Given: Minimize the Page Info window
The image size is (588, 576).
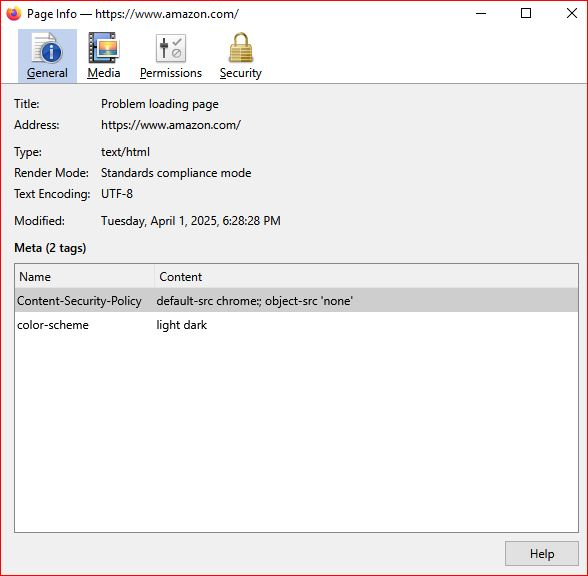Looking at the screenshot, I should point(481,14).
